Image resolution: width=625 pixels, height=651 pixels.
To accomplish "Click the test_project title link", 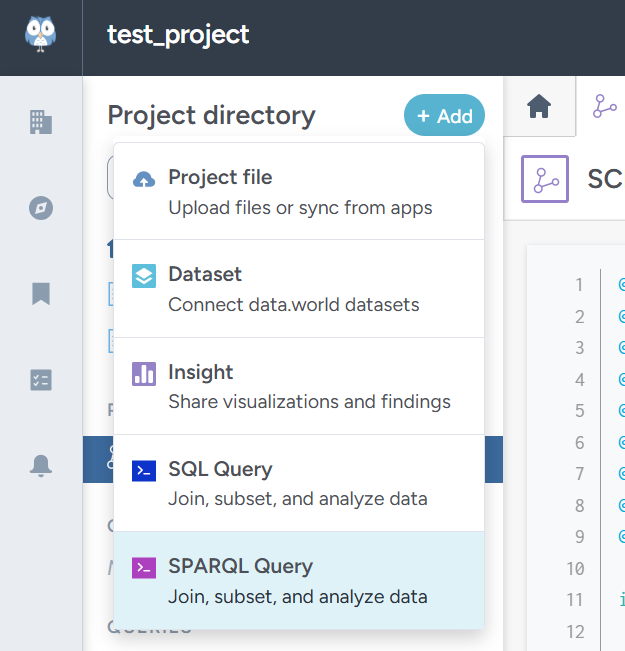I will tap(178, 36).
